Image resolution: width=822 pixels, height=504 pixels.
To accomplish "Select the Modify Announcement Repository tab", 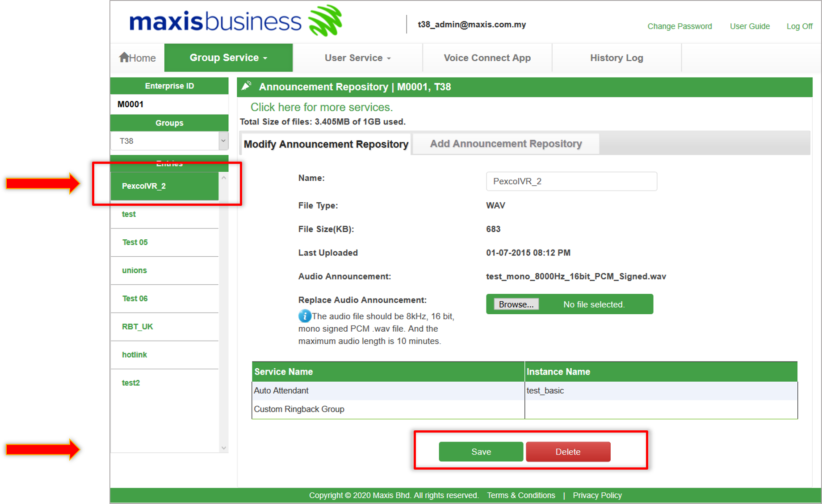I will [325, 144].
